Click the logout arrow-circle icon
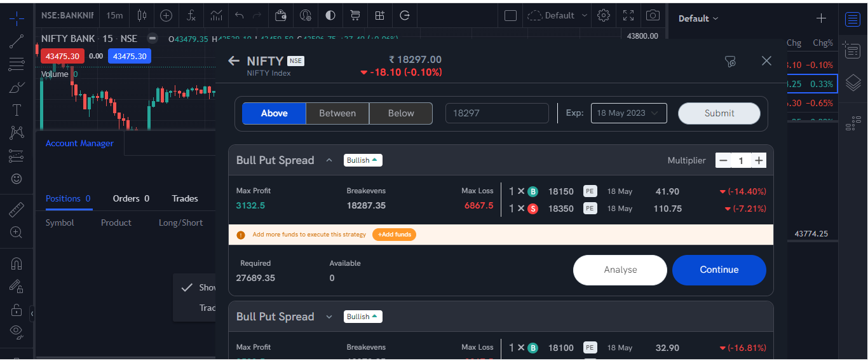The width and height of the screenshot is (868, 363). pyautogui.click(x=405, y=15)
